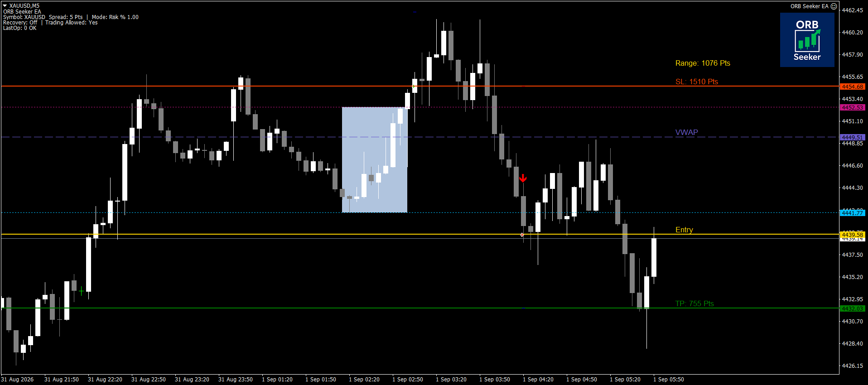868x385 pixels.
Task: Click the ORB Seeker logo image
Action: (807, 40)
